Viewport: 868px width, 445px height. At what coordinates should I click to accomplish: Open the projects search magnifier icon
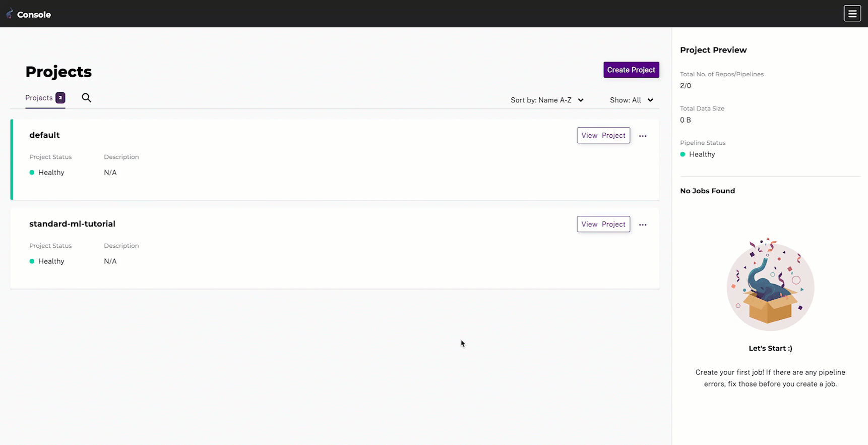(87, 98)
